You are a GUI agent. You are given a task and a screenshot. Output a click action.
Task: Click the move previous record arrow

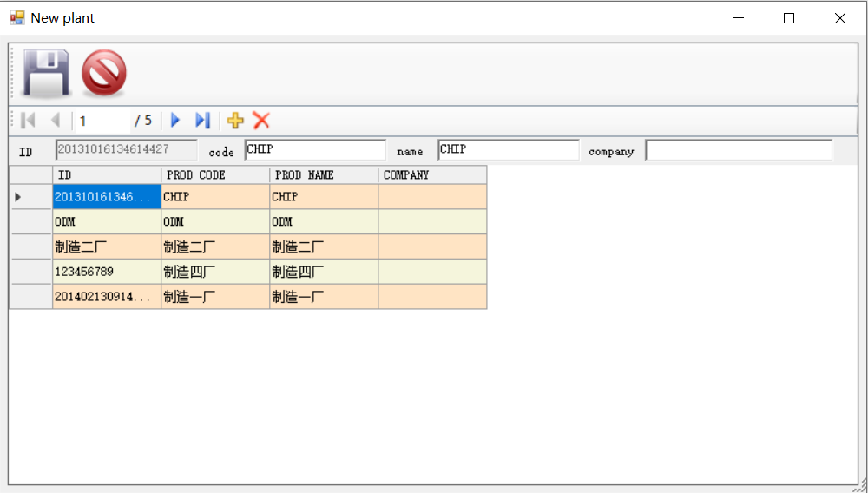(x=55, y=121)
